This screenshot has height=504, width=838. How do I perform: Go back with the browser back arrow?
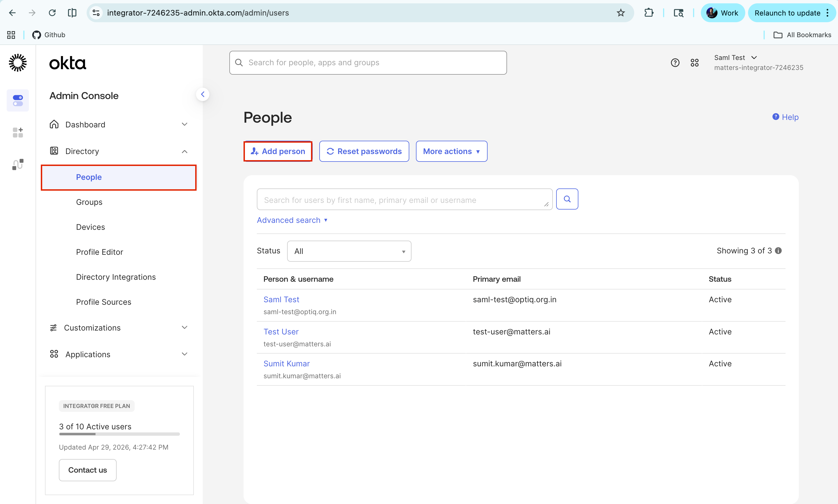coord(12,13)
